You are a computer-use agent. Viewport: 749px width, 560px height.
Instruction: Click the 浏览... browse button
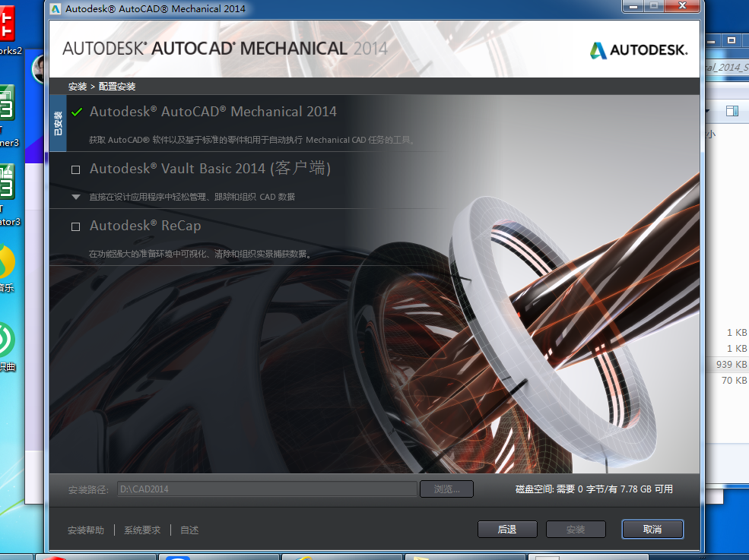point(446,489)
